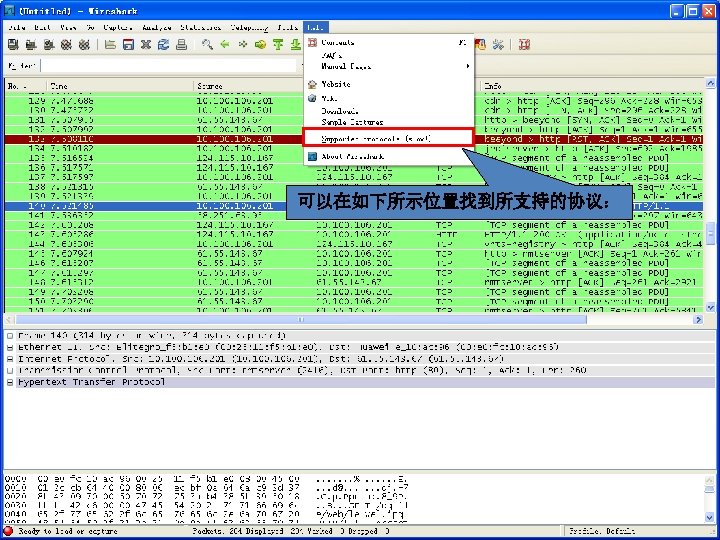This screenshot has height=540, width=720.
Task: Choose Downloads in Help menu
Action: [388, 111]
